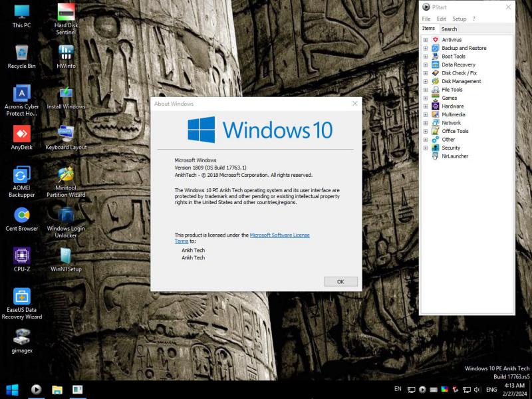Expand the Backup and Restore group
This screenshot has height=399, width=532.
click(426, 48)
